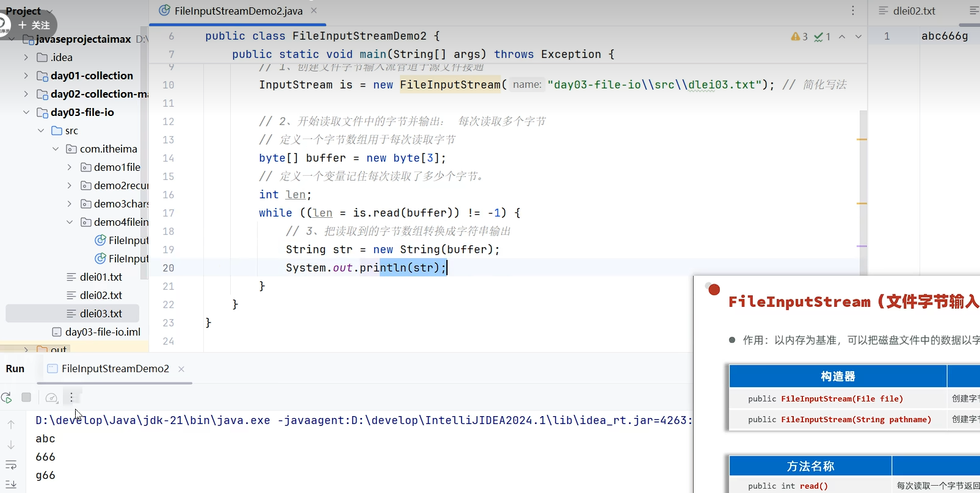Expand the .idea folder node
The height and width of the screenshot is (493, 980).
tap(26, 57)
